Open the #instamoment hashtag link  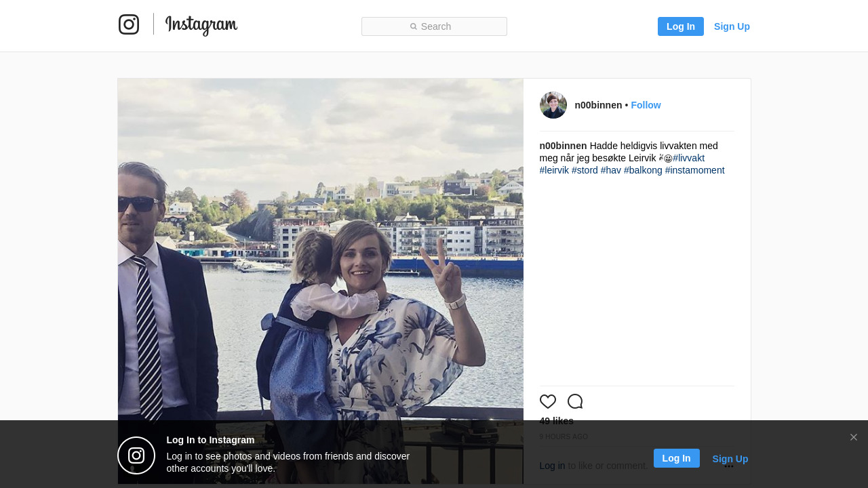click(x=694, y=170)
